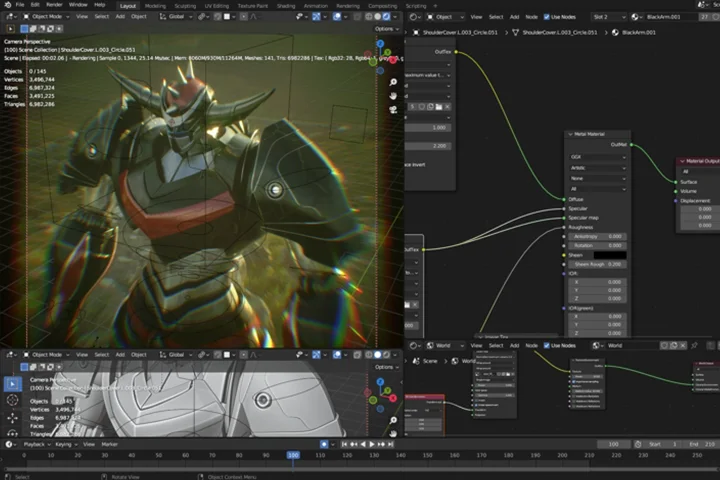
Task: Open the World shader type dropdown
Action: click(445, 345)
